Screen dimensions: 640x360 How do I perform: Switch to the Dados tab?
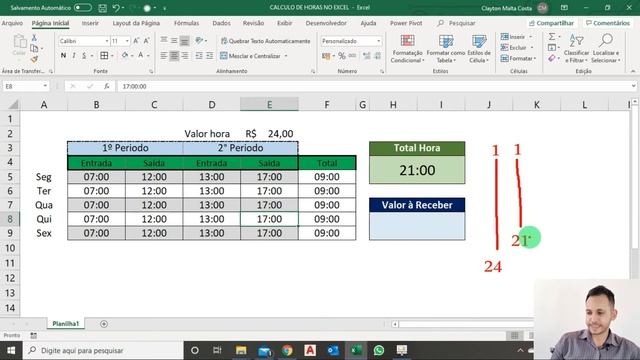221,23
